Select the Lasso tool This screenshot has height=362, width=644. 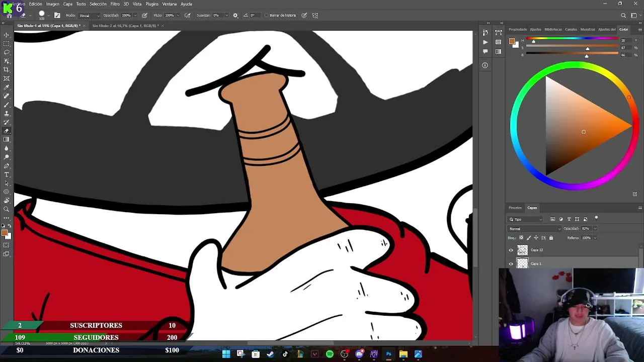coord(7,52)
